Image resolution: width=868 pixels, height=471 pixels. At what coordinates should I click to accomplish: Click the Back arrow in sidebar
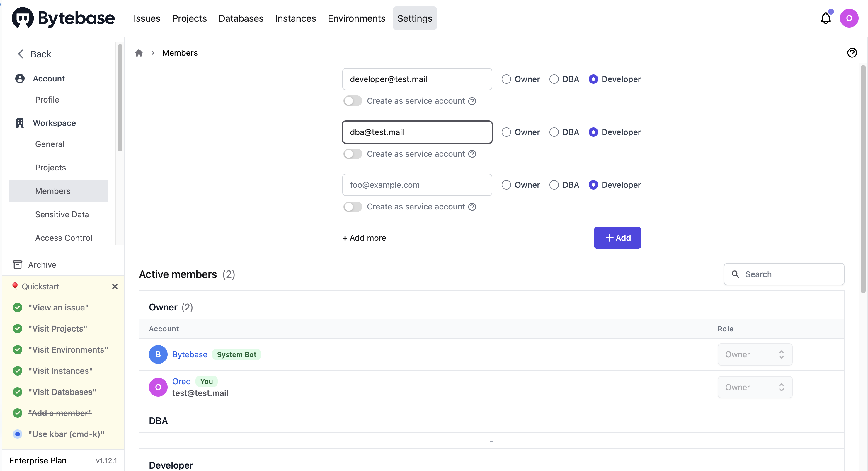point(21,54)
